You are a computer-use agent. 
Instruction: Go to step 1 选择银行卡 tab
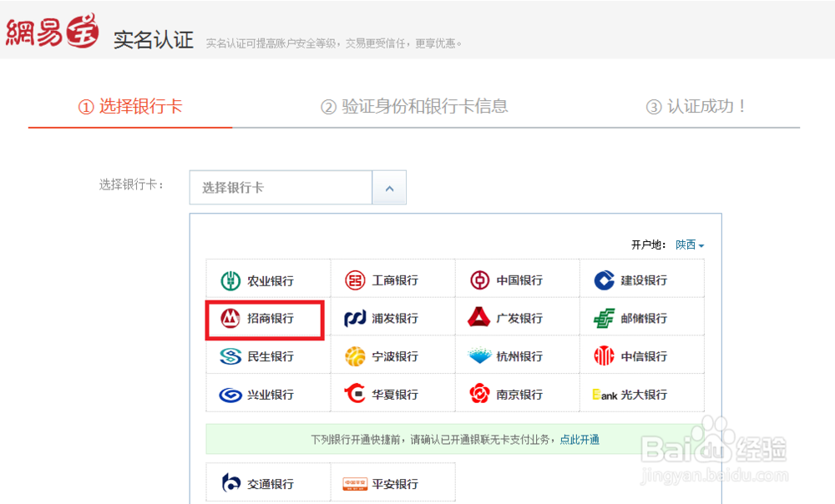130,107
